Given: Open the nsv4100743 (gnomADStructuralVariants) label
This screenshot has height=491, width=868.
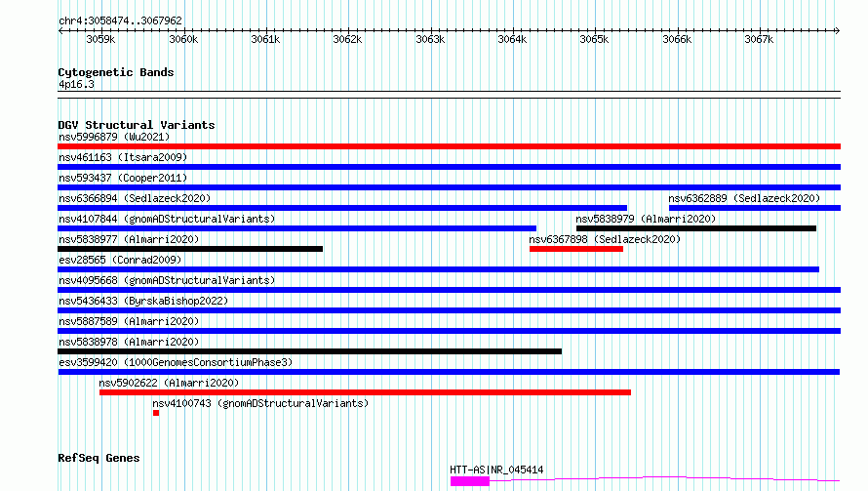Looking at the screenshot, I should (260, 403).
